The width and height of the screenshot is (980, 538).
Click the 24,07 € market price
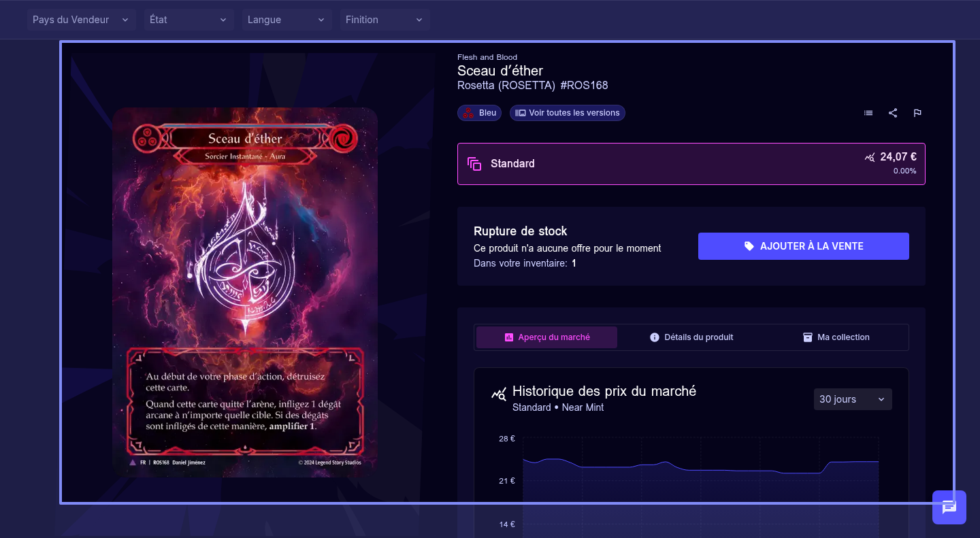tap(898, 156)
